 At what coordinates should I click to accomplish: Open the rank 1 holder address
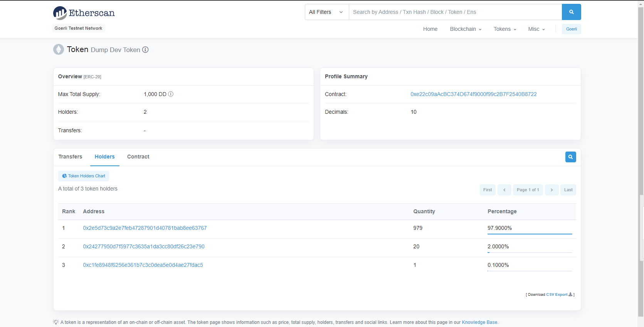point(145,228)
